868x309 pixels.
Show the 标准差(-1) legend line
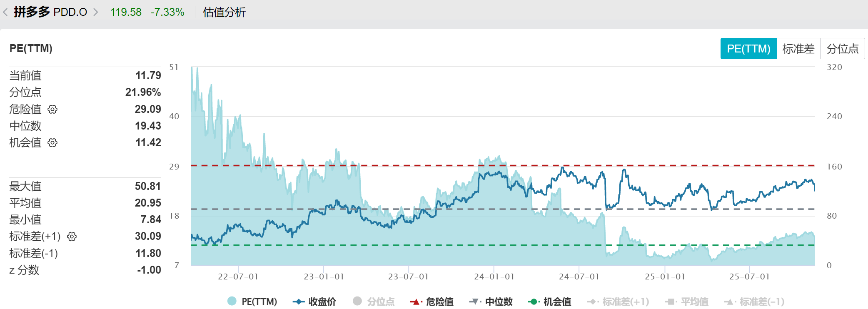pos(754,301)
